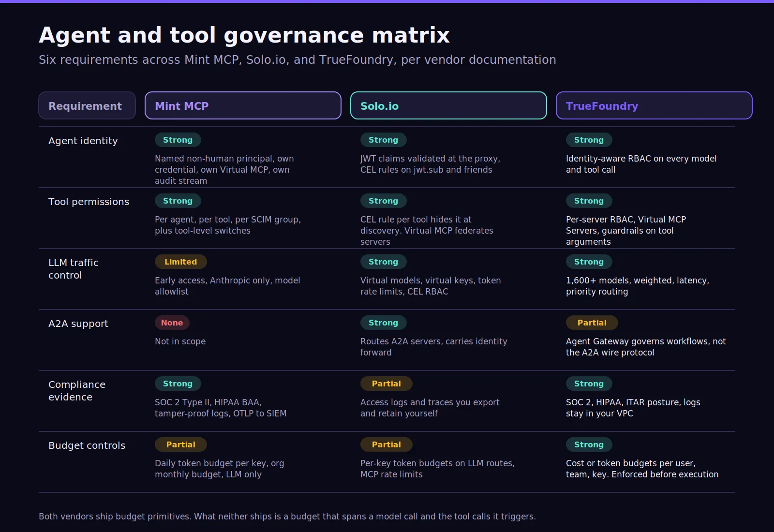The height and width of the screenshot is (532, 774).
Task: Click TrueFoundry's Strong badge for Agent identity
Action: 589,140
